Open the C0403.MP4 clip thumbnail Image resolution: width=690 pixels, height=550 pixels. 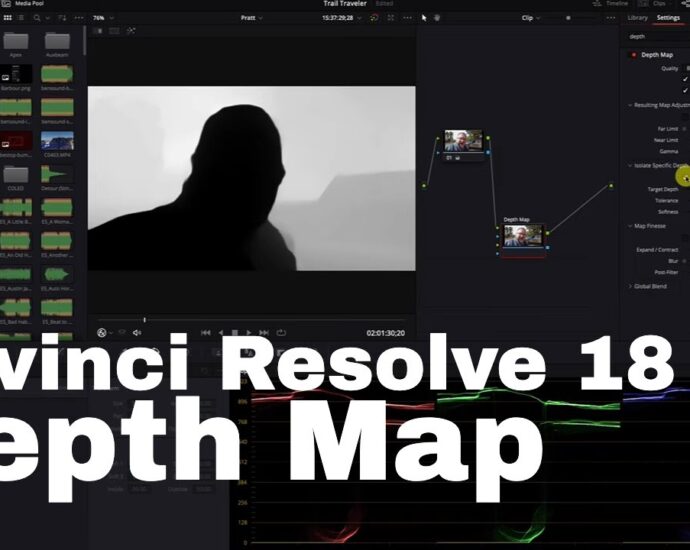click(56, 142)
